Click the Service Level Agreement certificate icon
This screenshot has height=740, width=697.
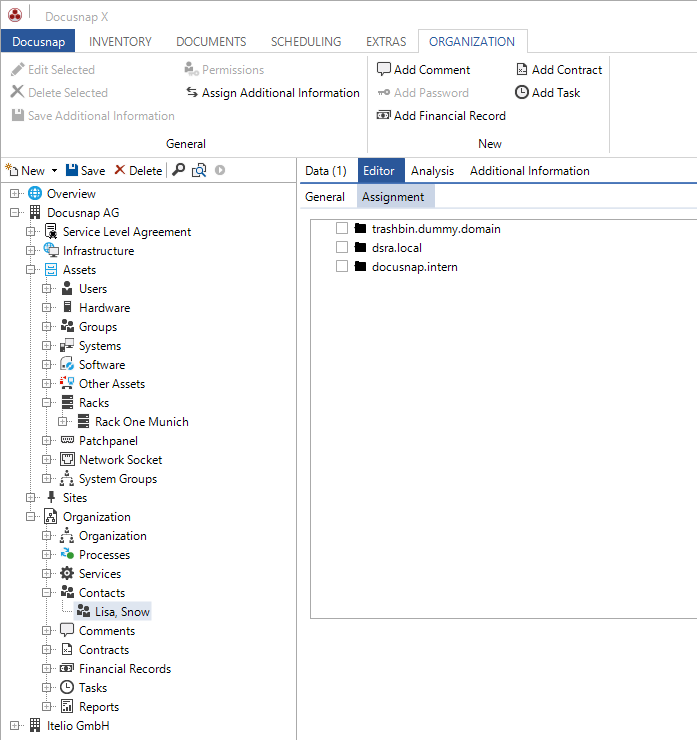(50, 231)
